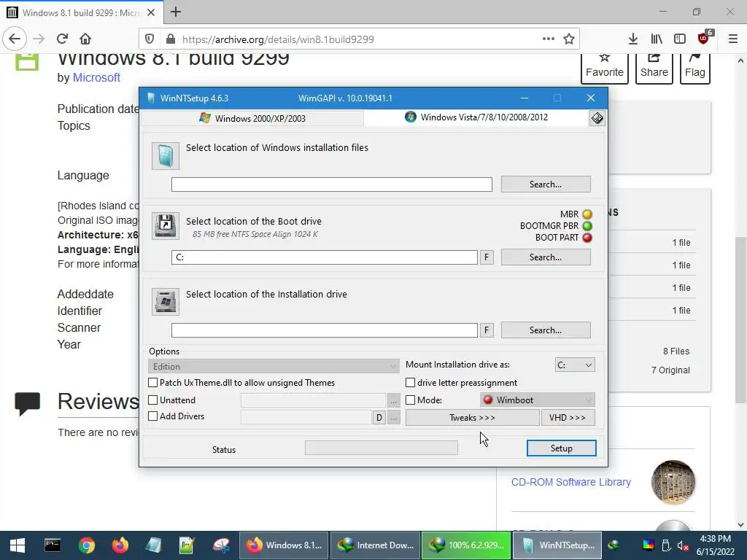
Task: Click the Boot drive floppy icon
Action: [x=166, y=226]
